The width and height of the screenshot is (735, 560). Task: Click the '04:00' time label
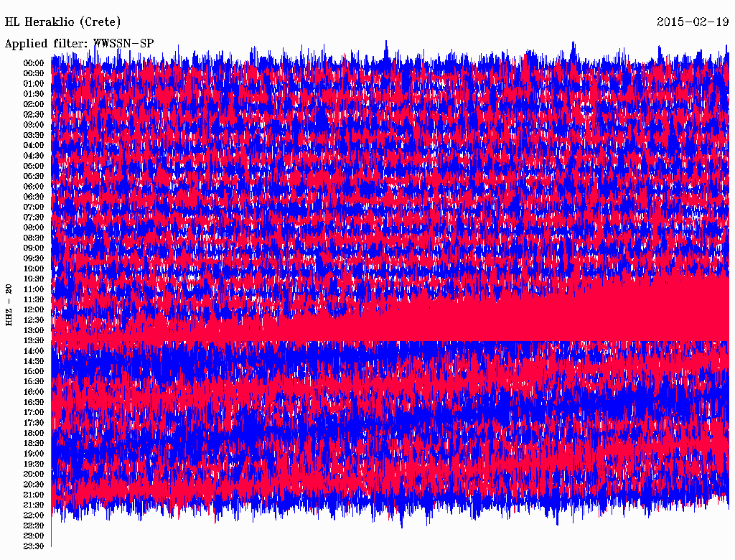point(33,146)
